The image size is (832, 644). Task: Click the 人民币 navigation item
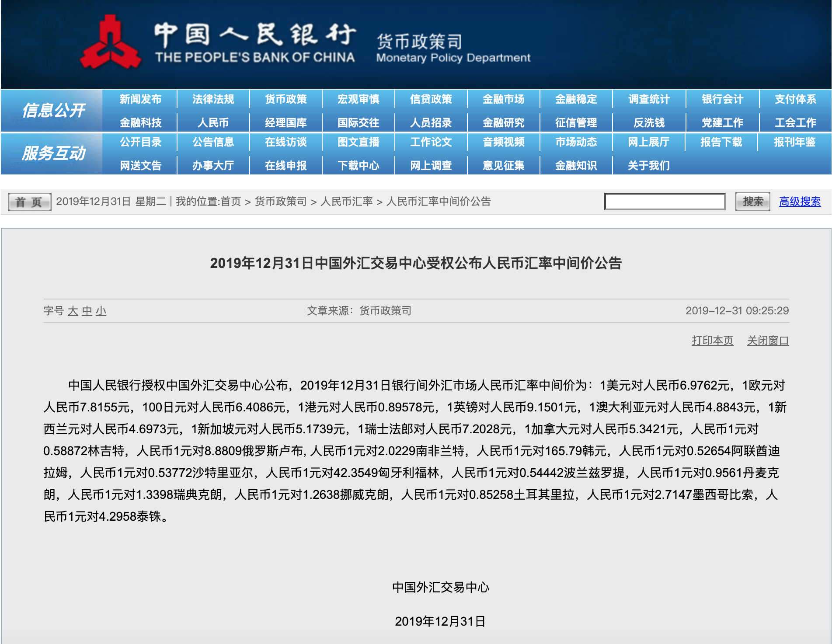[213, 123]
